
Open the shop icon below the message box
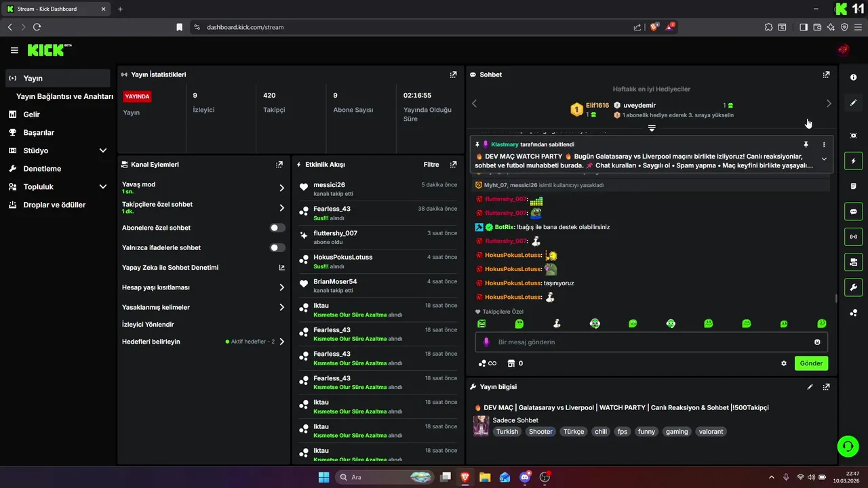pyautogui.click(x=511, y=363)
